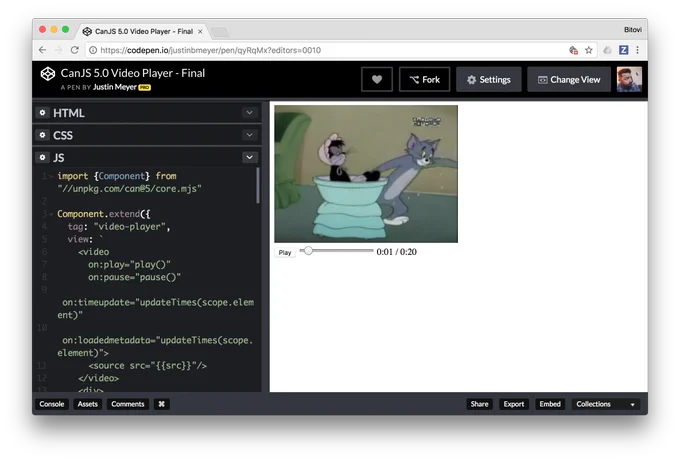Click the time display 0:01 / 0:20
The width and height of the screenshot is (680, 461).
396,252
